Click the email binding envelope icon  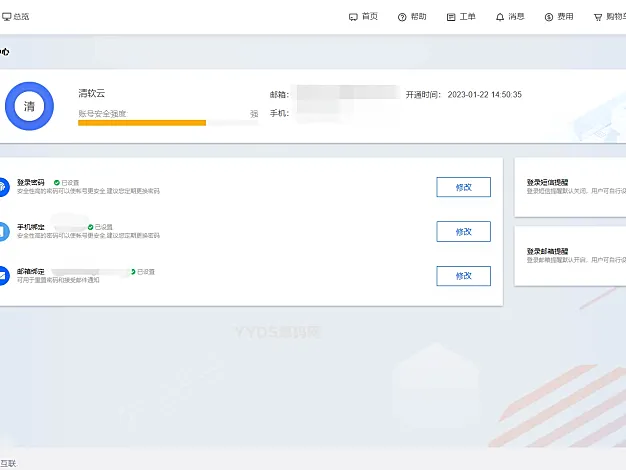pyautogui.click(x=3, y=276)
